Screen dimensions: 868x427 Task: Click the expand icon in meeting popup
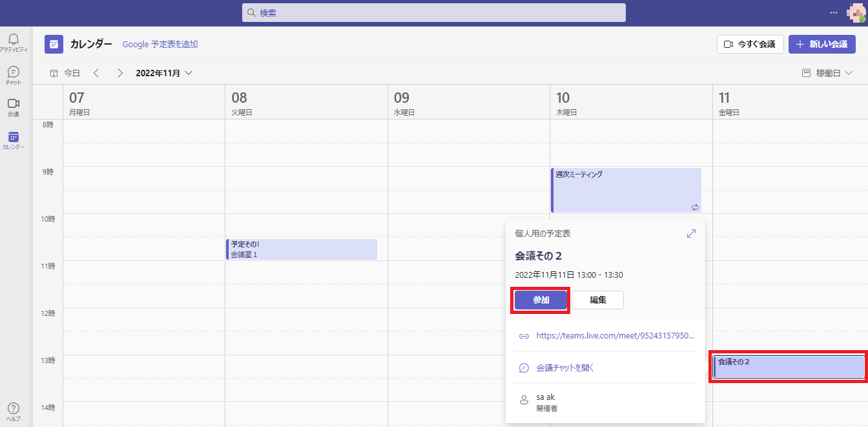691,233
